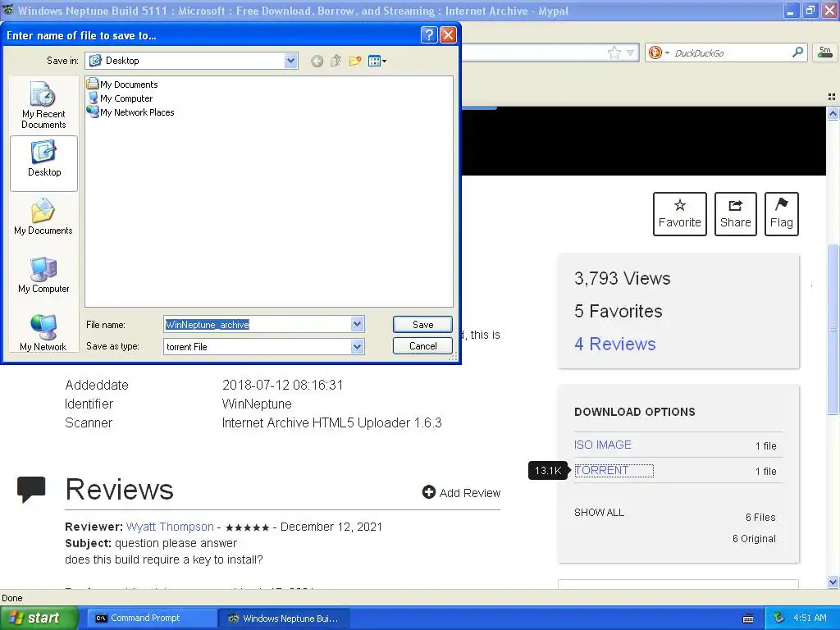Expand the Save as type dropdown

pyautogui.click(x=358, y=347)
